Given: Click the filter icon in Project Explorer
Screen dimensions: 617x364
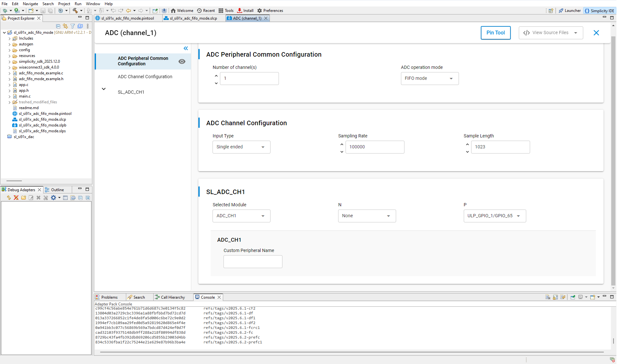Looking at the screenshot, I should coord(73,26).
